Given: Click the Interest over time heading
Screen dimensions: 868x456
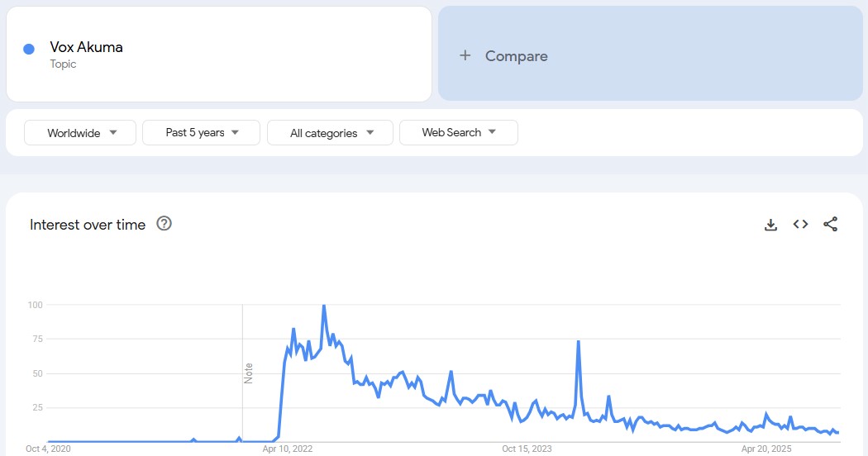Looking at the screenshot, I should 88,225.
